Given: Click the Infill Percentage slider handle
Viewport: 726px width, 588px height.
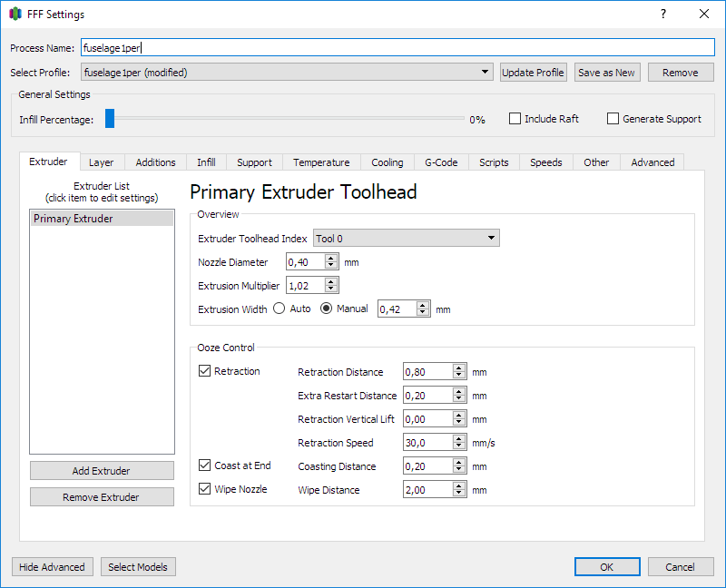Looking at the screenshot, I should coord(110,119).
